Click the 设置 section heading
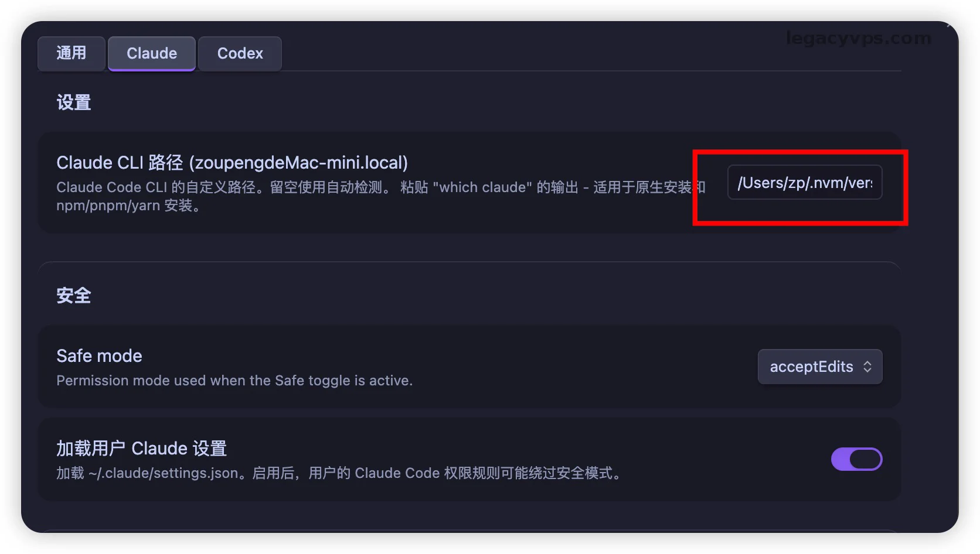 (x=73, y=102)
